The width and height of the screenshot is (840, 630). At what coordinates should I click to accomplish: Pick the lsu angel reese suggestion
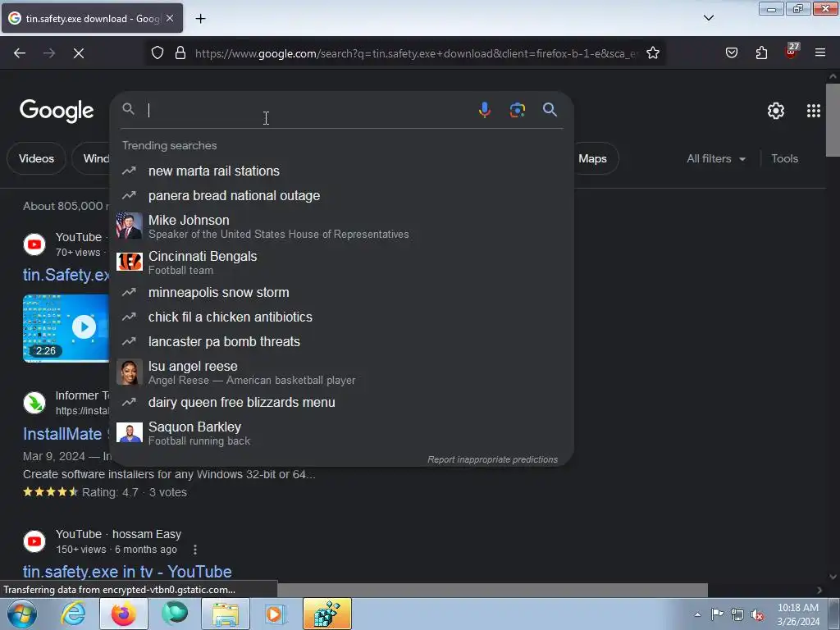[341, 372]
